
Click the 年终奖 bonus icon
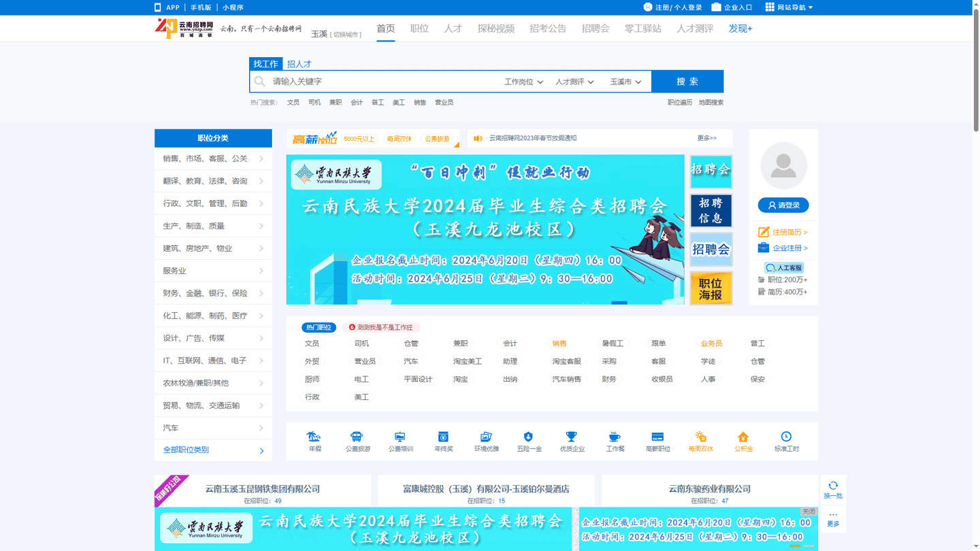click(x=443, y=437)
